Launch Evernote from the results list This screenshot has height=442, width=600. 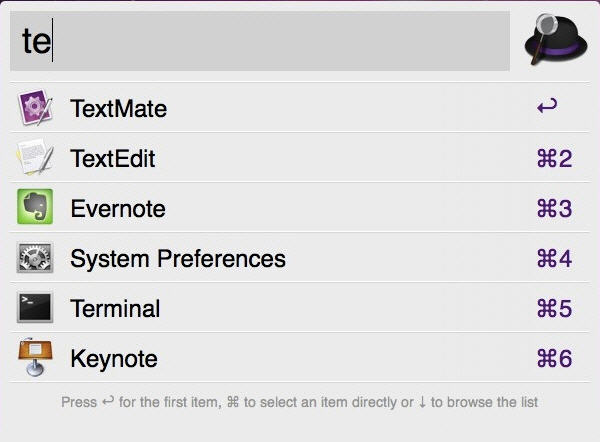click(117, 209)
